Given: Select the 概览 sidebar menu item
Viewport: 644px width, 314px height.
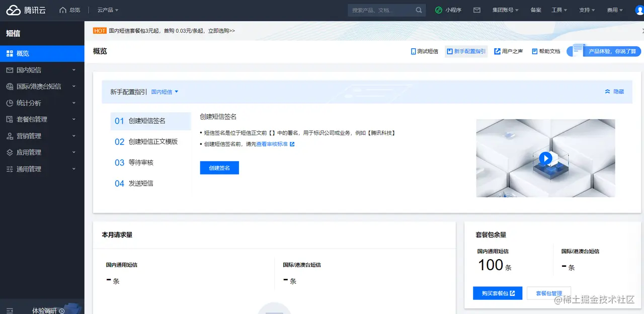Looking at the screenshot, I should click(42, 53).
